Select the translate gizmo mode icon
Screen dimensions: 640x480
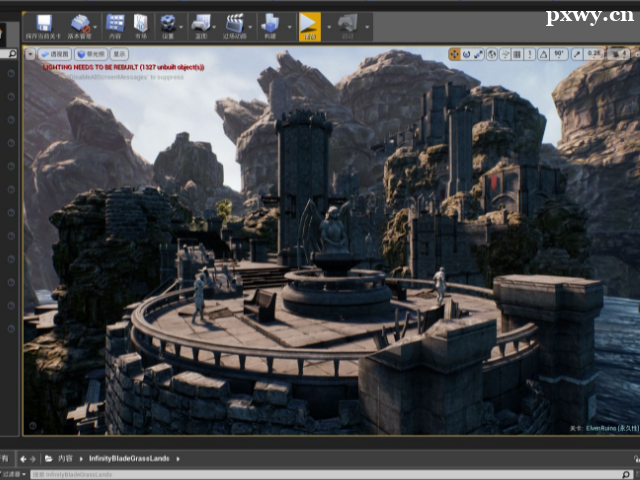click(x=455, y=54)
